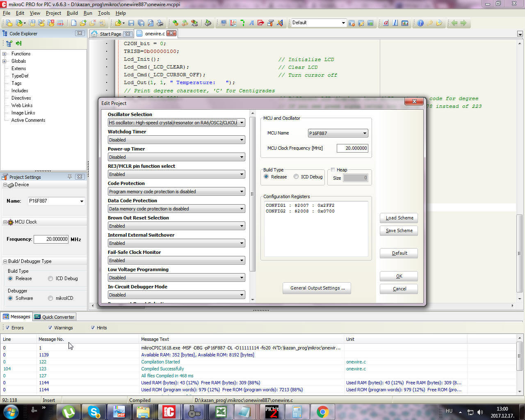525x420 pixels.
Task: Open uTorrent from the taskbar
Action: tap(68, 411)
